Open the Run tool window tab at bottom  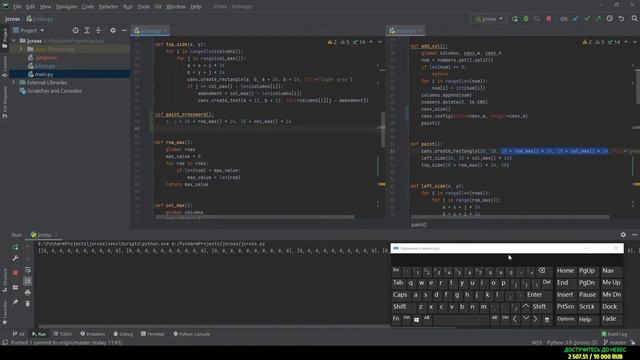39,334
